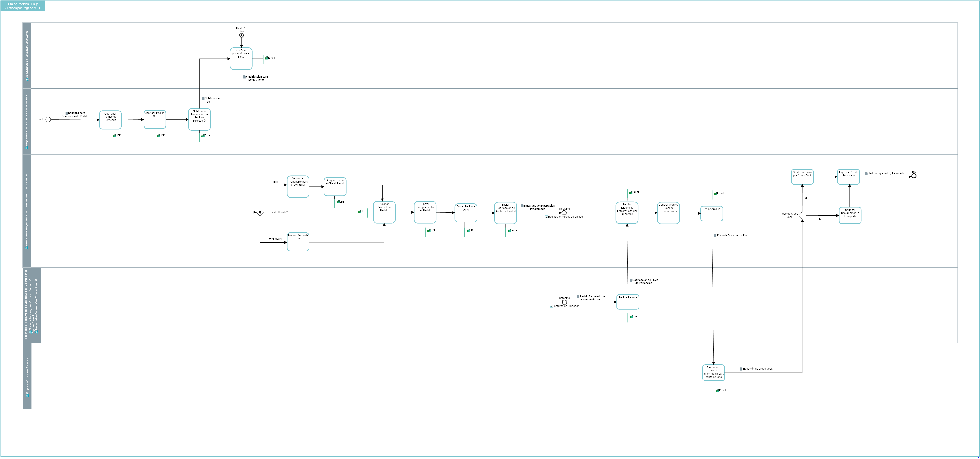Select the 'Revisar Fecha de Cita' task

coord(298,242)
